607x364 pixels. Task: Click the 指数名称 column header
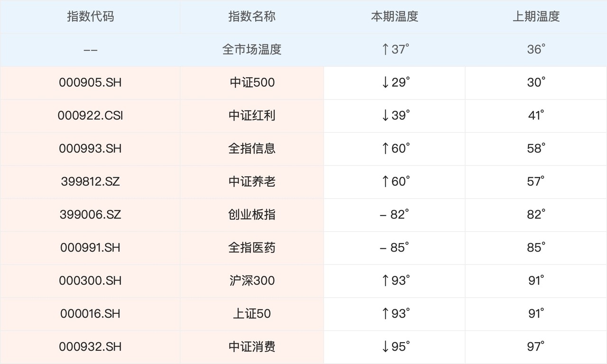click(x=252, y=17)
